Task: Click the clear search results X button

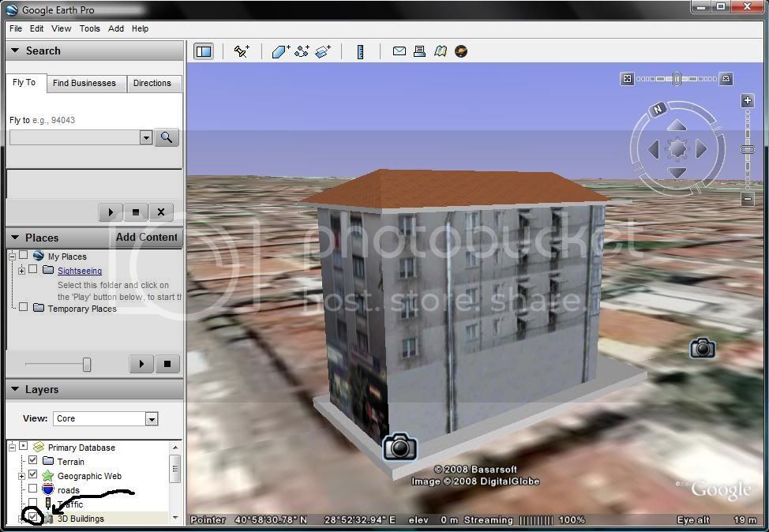Action: pyautogui.click(x=161, y=212)
